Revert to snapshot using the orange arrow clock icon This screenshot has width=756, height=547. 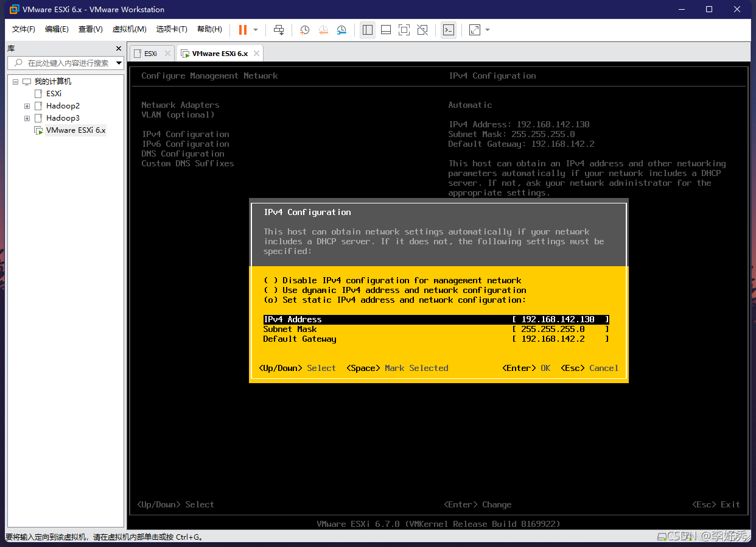(323, 29)
